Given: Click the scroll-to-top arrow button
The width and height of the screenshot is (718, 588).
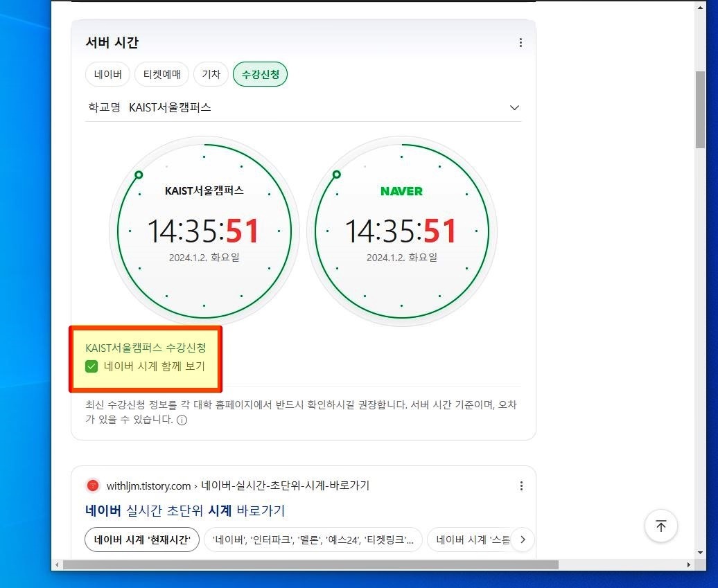Looking at the screenshot, I should pos(660,526).
